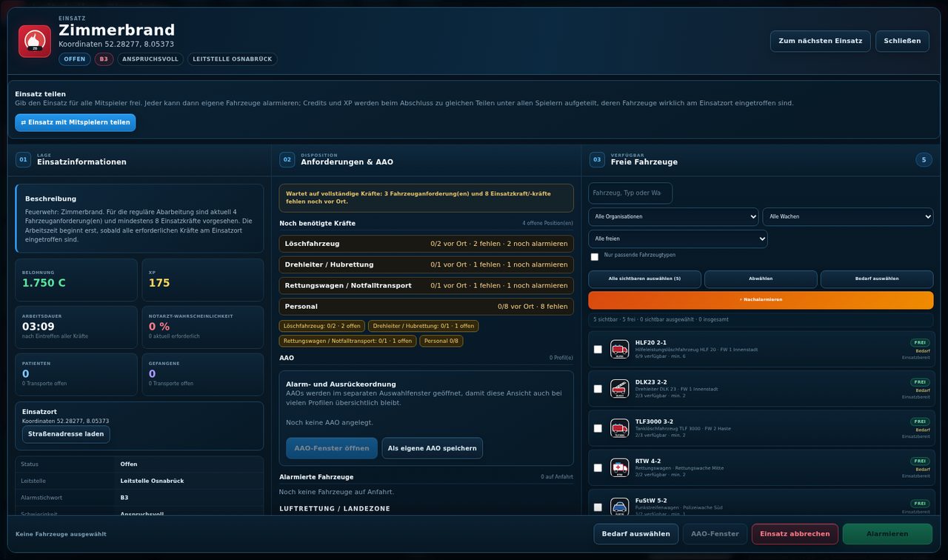
Task: Click the 'Löschfahrzeug' requirement row
Action: coord(426,244)
